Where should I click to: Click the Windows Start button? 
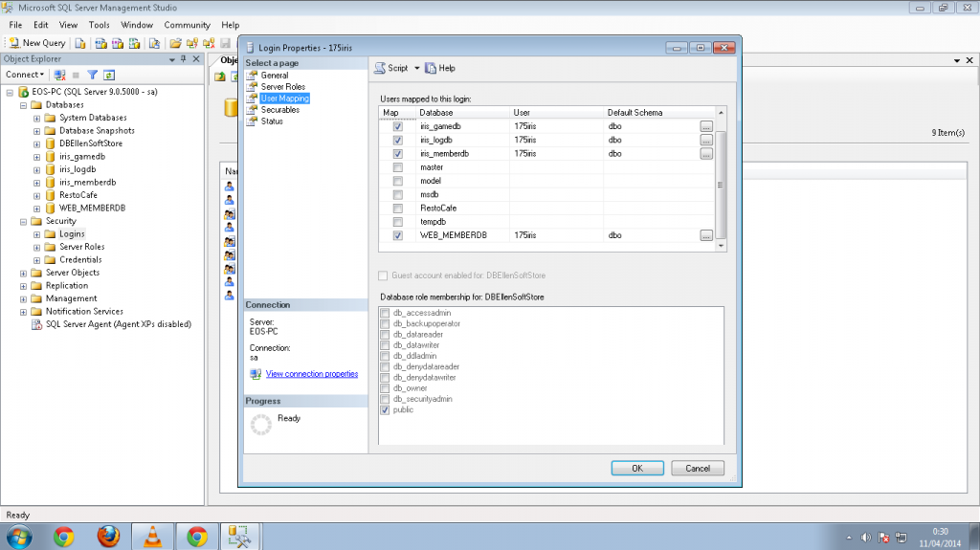pyautogui.click(x=19, y=537)
